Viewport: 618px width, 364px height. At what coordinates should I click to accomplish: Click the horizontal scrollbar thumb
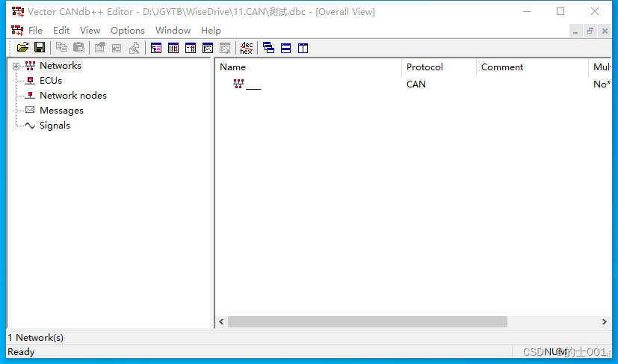coord(368,322)
